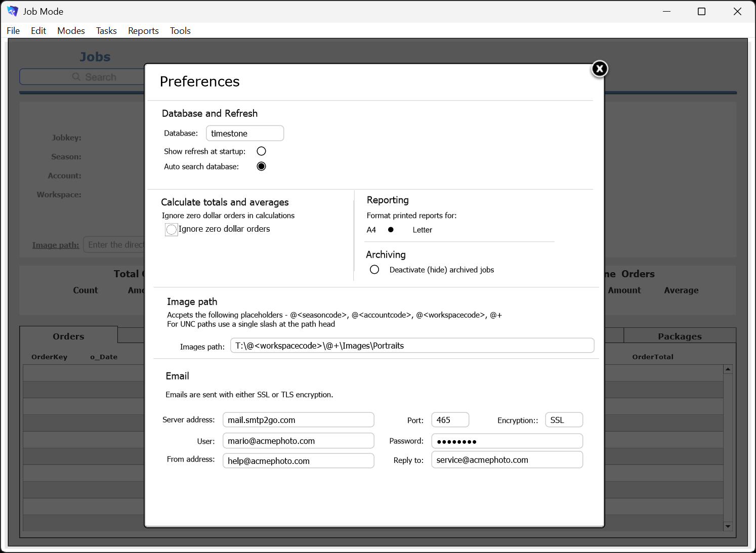The width and height of the screenshot is (756, 553).
Task: Click the Job Mode app icon in title bar
Action: click(x=12, y=11)
